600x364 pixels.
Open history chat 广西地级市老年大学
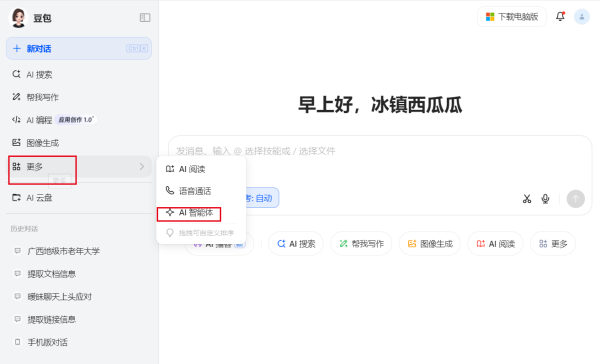(x=79, y=251)
